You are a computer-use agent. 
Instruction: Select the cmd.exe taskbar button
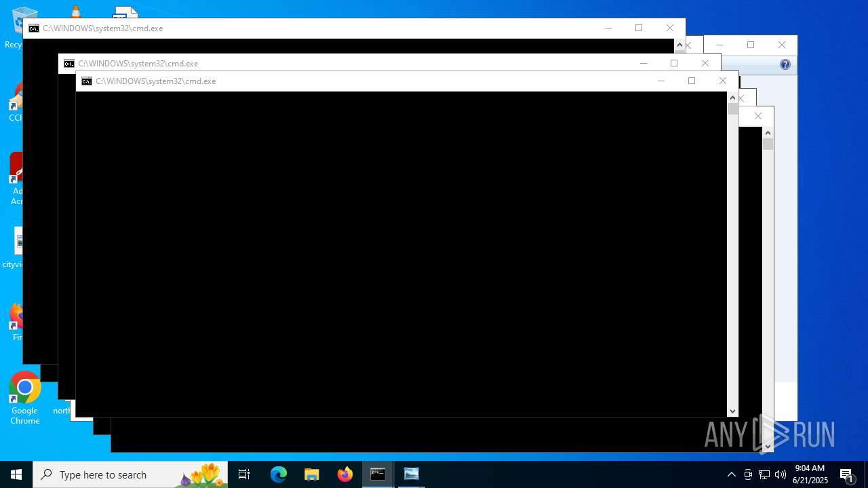click(378, 474)
